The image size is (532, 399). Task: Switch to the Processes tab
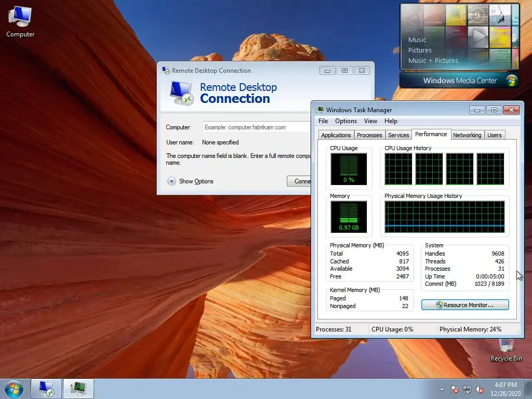point(369,135)
